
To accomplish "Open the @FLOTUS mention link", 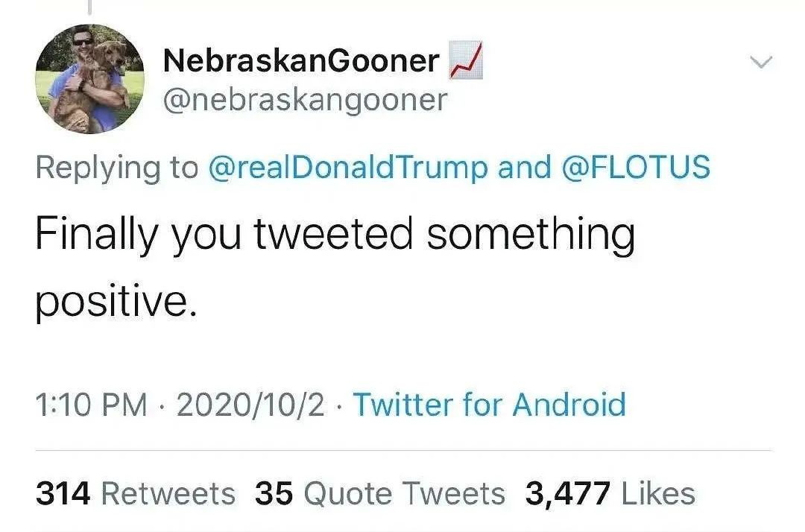I will click(x=634, y=167).
